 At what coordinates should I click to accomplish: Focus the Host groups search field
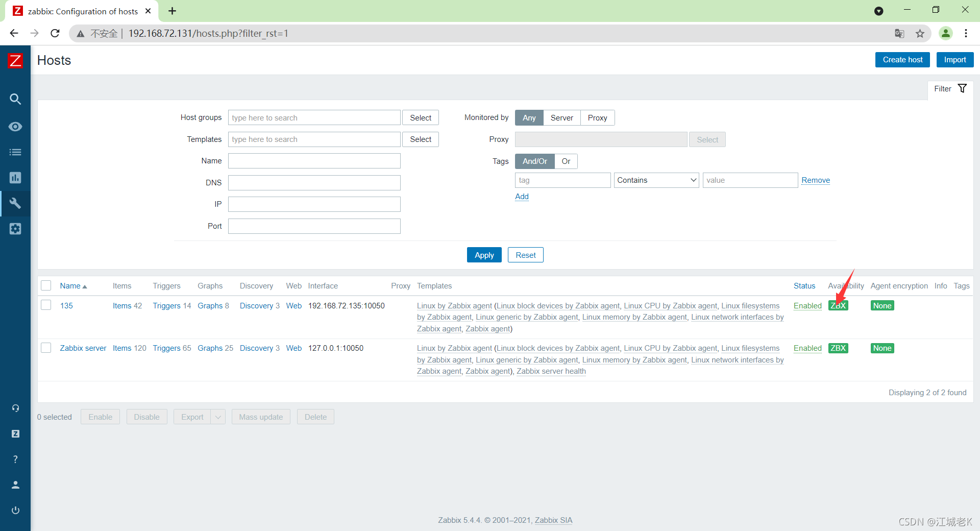pos(314,118)
